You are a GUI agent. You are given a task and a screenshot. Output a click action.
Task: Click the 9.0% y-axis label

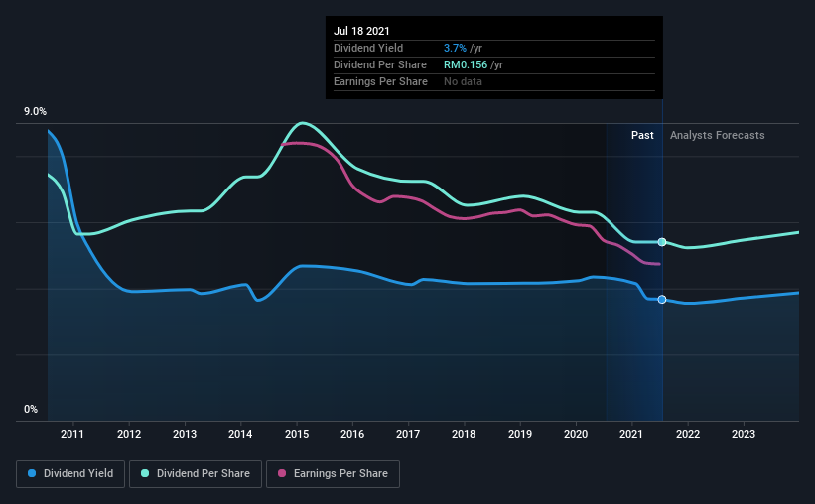tap(35, 112)
